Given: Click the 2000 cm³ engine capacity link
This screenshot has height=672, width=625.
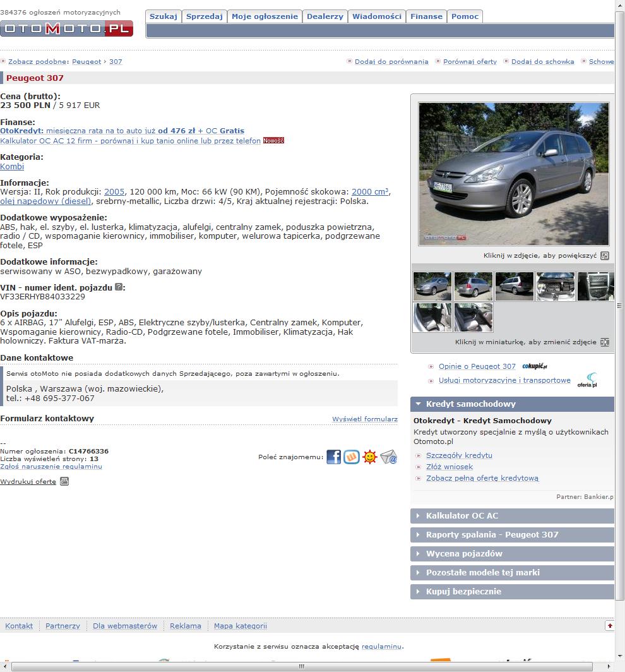Looking at the screenshot, I should tap(370, 191).
